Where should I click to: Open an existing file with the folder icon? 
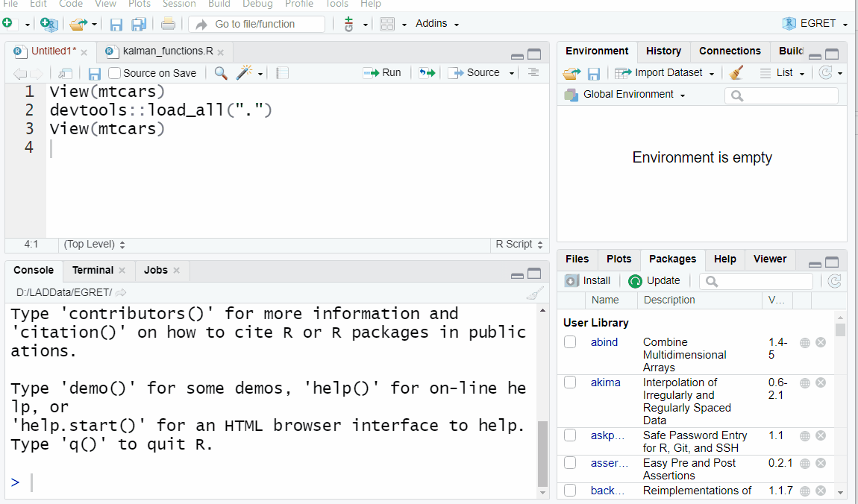78,24
